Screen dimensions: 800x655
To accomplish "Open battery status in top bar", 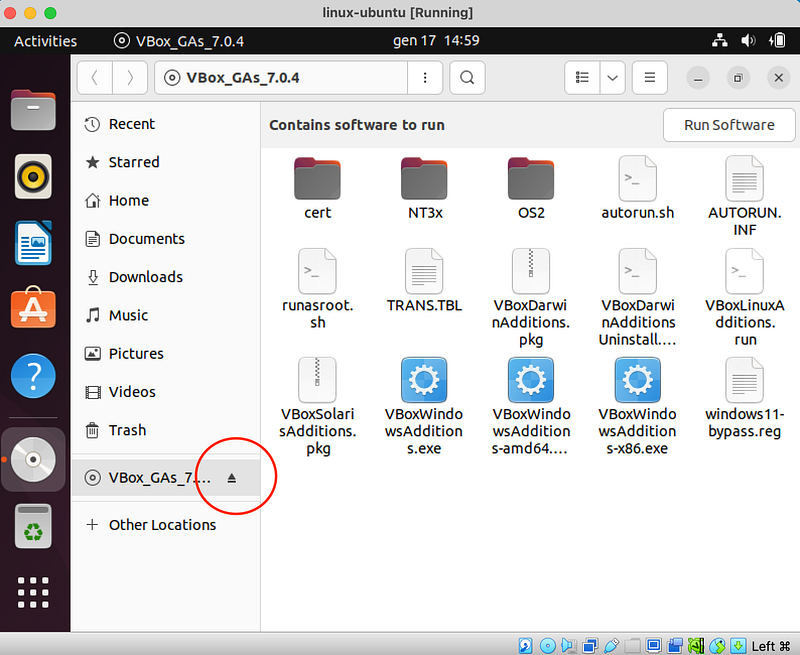I will pyautogui.click(x=777, y=40).
